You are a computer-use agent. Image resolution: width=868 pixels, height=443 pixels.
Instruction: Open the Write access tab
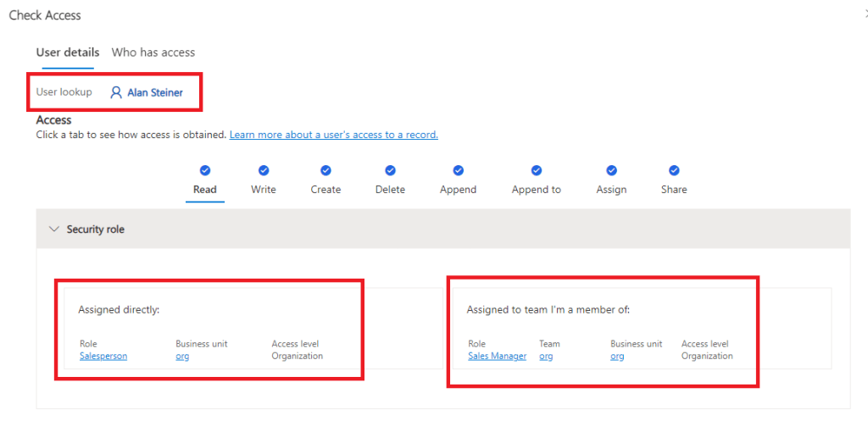264,190
